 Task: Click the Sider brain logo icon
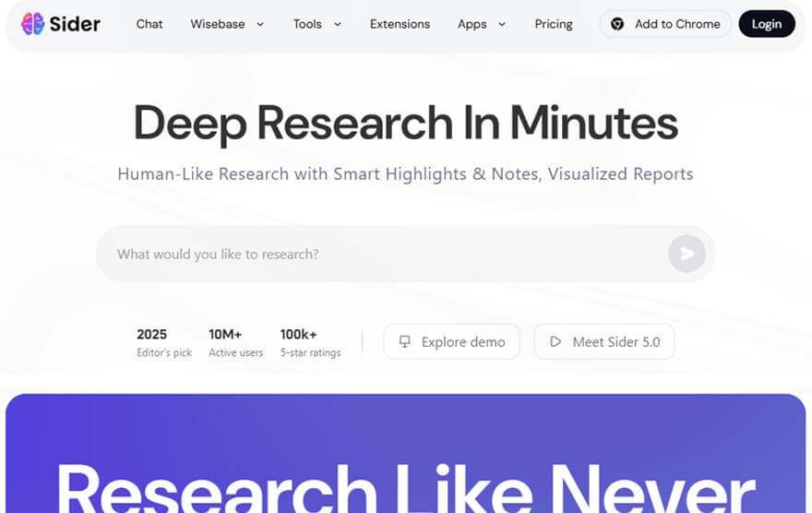coord(32,24)
